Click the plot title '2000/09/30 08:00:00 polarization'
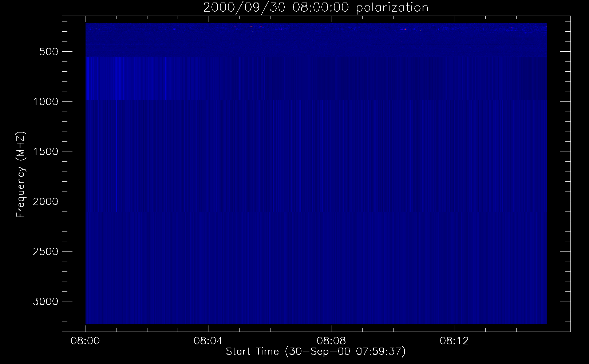The height and width of the screenshot is (364, 589). pos(316,8)
